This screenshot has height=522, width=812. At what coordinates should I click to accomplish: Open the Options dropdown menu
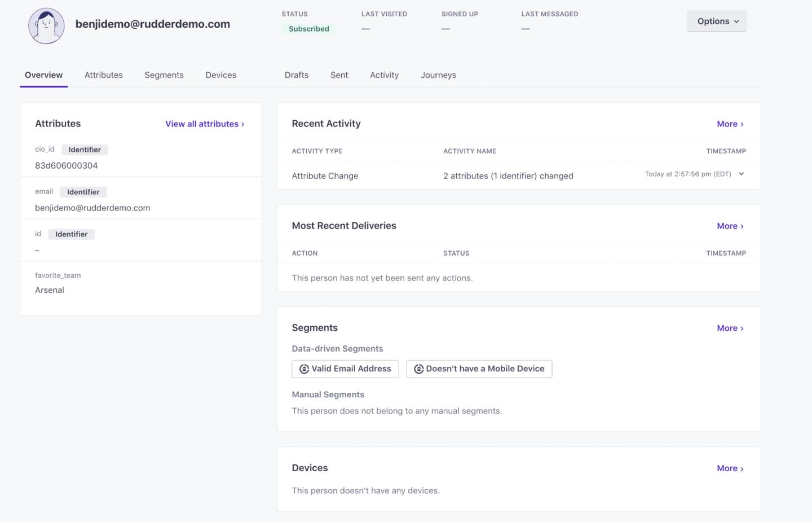coord(717,21)
